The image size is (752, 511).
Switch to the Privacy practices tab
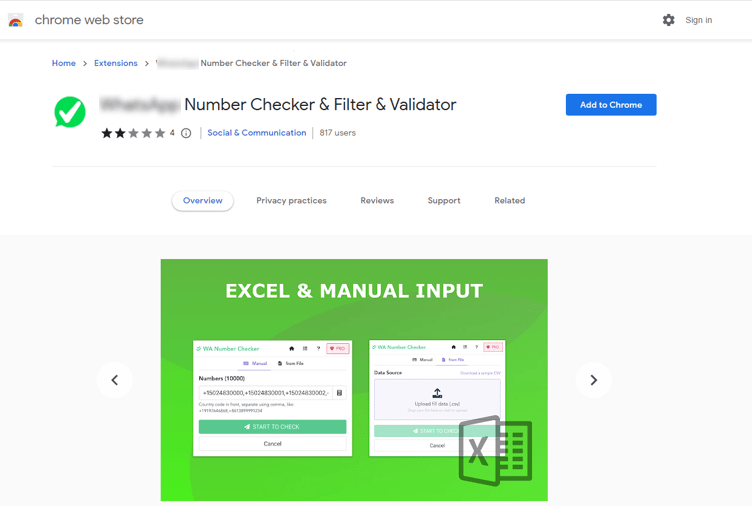coord(291,201)
